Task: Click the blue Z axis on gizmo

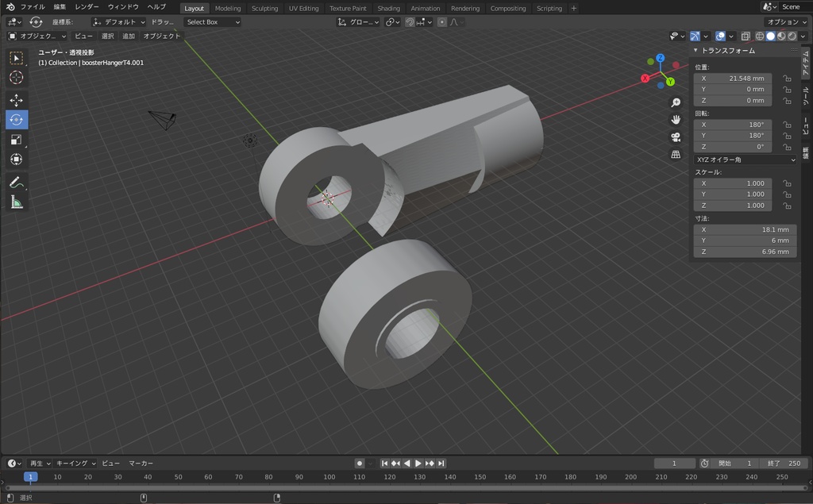Action: (660, 58)
